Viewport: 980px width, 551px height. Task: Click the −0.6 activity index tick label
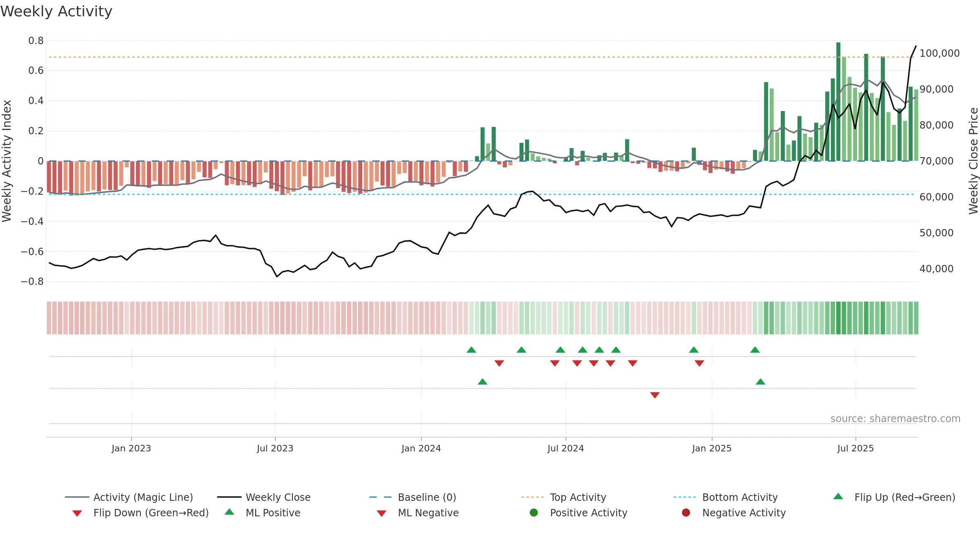(32, 251)
